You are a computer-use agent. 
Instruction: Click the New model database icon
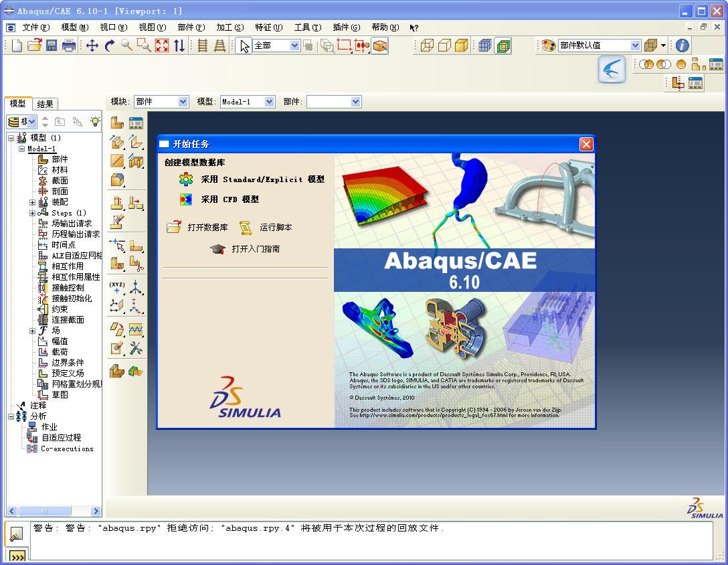(x=17, y=46)
